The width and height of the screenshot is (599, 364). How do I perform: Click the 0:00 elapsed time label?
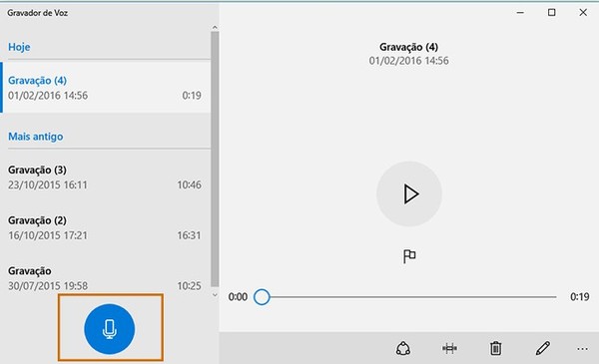[x=238, y=297]
